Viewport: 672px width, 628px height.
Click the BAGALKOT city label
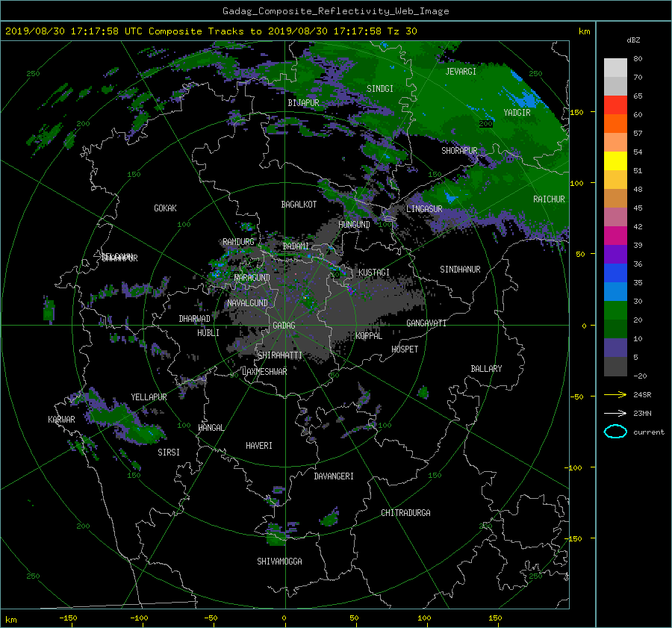299,205
